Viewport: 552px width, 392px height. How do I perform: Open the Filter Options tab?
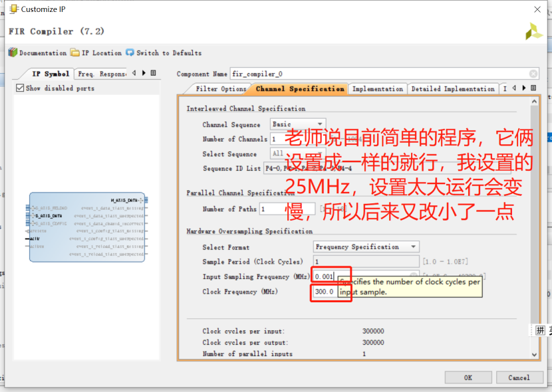coord(221,88)
